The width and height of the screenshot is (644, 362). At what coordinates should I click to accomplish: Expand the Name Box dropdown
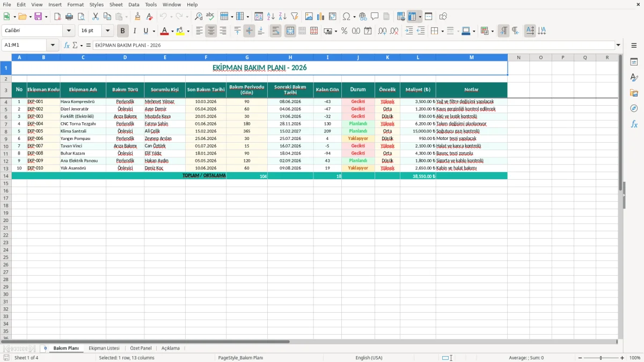tap(53, 46)
